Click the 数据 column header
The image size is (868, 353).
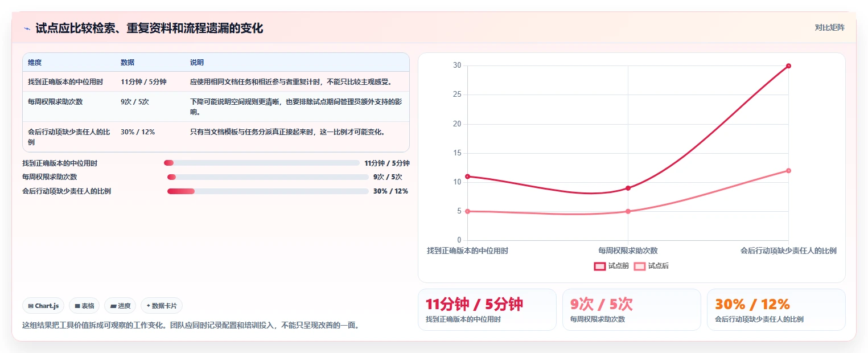tap(127, 63)
